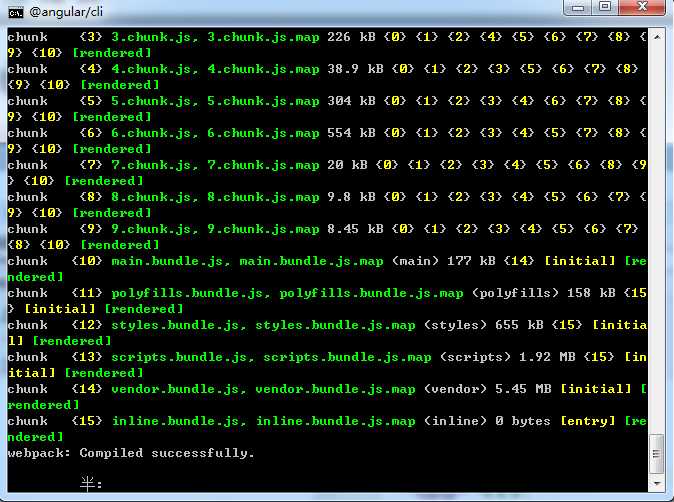Screen dimensions: 674x502
Task: Click the size value 158 kB
Action: click(x=591, y=293)
